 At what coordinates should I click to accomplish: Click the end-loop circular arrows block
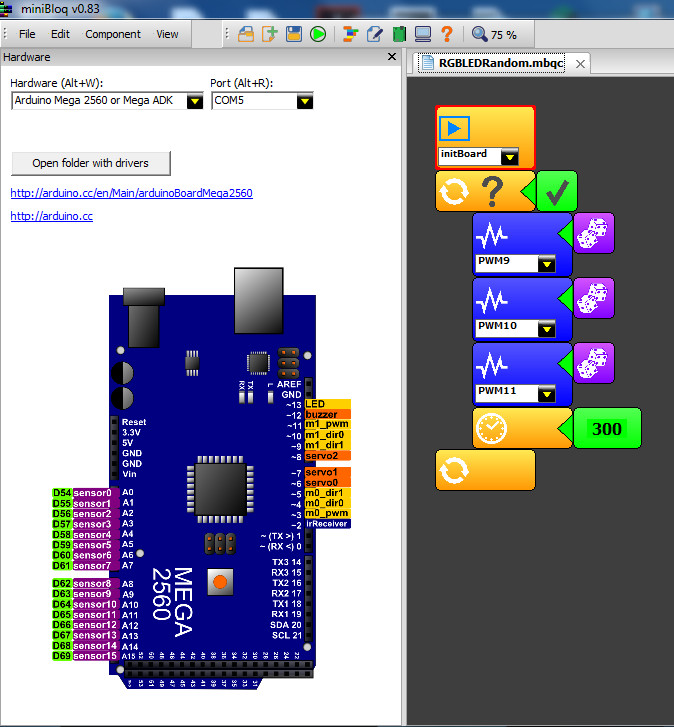(x=485, y=470)
